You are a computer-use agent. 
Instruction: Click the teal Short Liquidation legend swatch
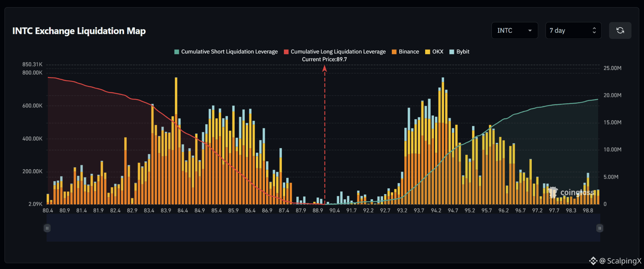(177, 52)
